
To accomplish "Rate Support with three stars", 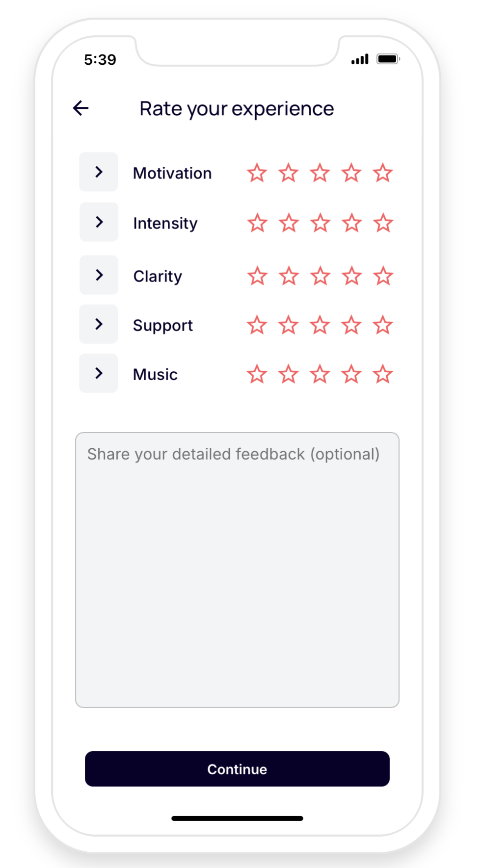I will pyautogui.click(x=320, y=325).
